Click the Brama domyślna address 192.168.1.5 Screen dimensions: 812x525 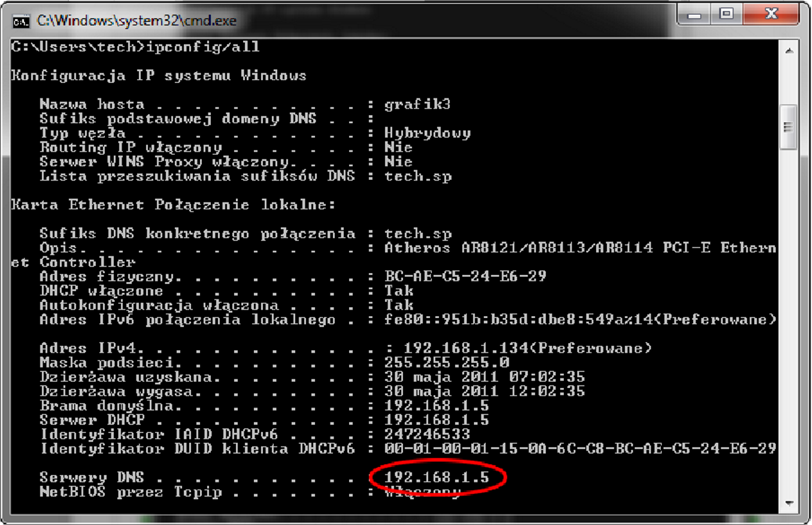coord(437,405)
